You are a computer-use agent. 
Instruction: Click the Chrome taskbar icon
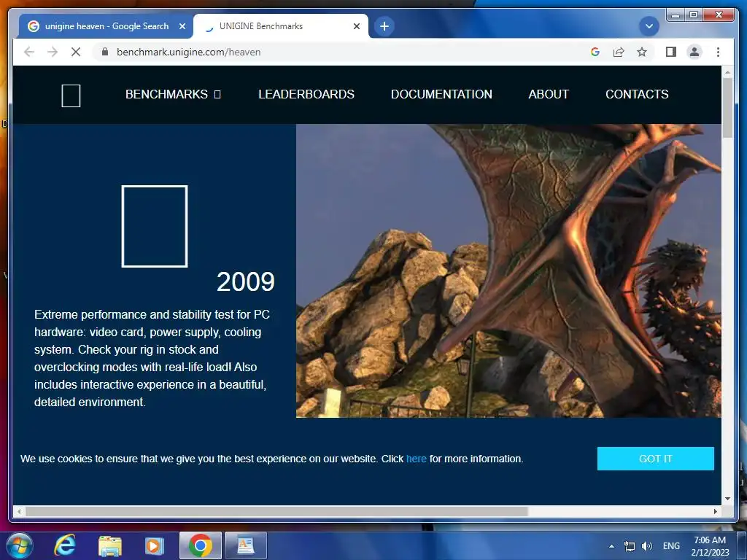coord(200,545)
